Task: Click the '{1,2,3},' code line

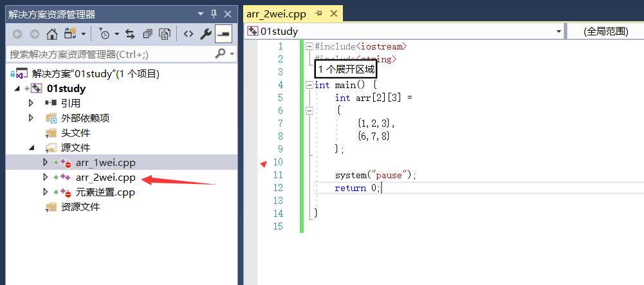Action: 376,123
